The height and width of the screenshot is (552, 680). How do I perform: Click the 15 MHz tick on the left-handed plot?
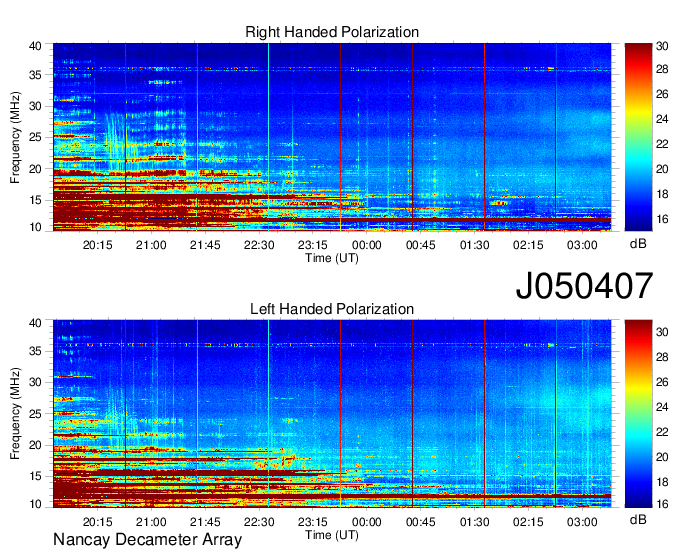35,477
